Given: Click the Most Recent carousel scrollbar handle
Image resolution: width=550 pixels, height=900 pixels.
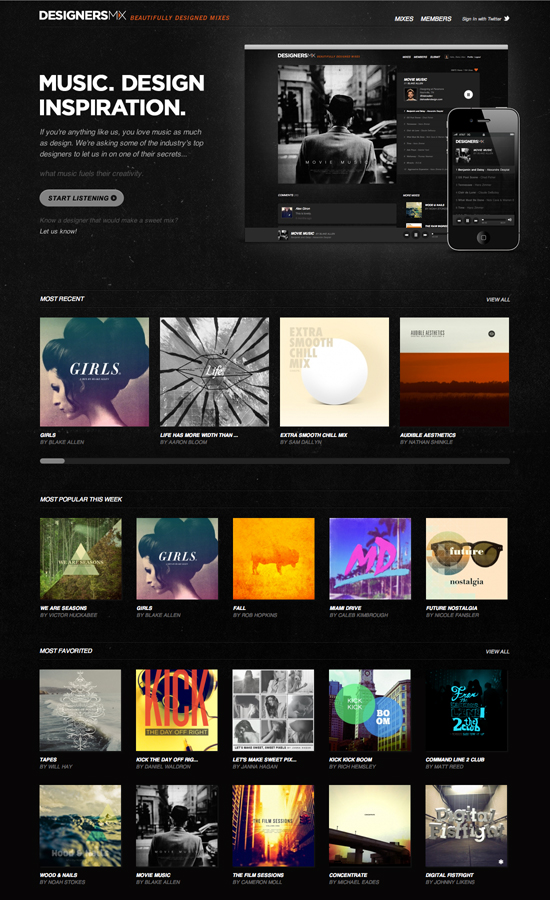Looking at the screenshot, I should (x=52, y=461).
